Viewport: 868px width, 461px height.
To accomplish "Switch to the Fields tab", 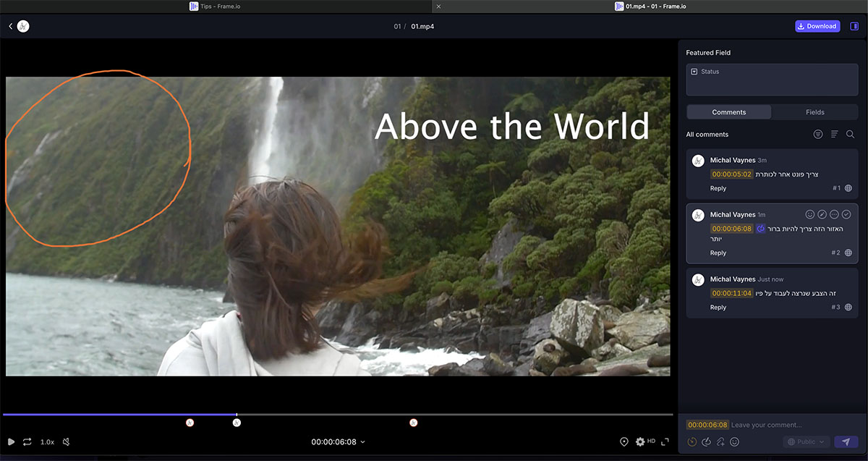I will tap(815, 112).
